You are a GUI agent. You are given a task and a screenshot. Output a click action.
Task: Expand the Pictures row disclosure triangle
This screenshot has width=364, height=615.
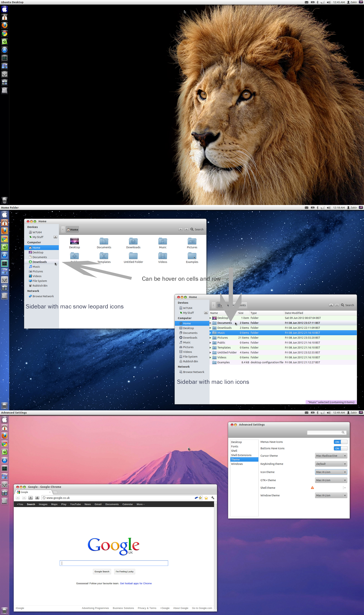[210, 337]
